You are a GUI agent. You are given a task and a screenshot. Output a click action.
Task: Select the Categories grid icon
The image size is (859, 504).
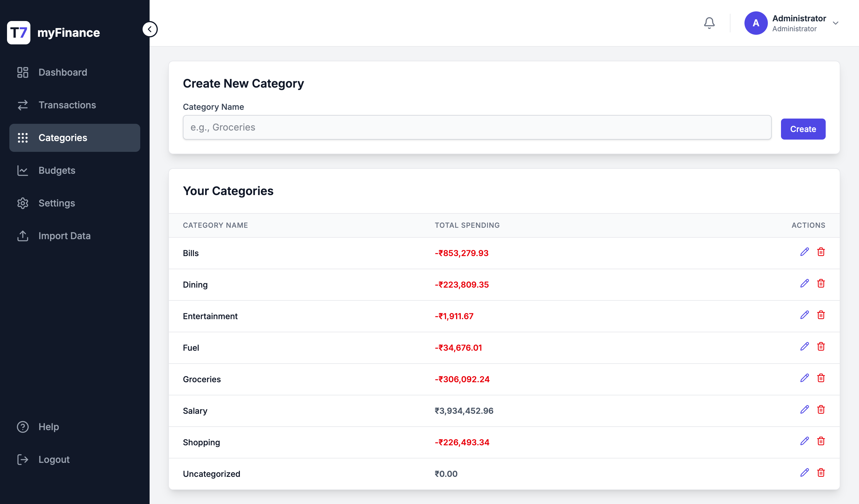tap(22, 138)
